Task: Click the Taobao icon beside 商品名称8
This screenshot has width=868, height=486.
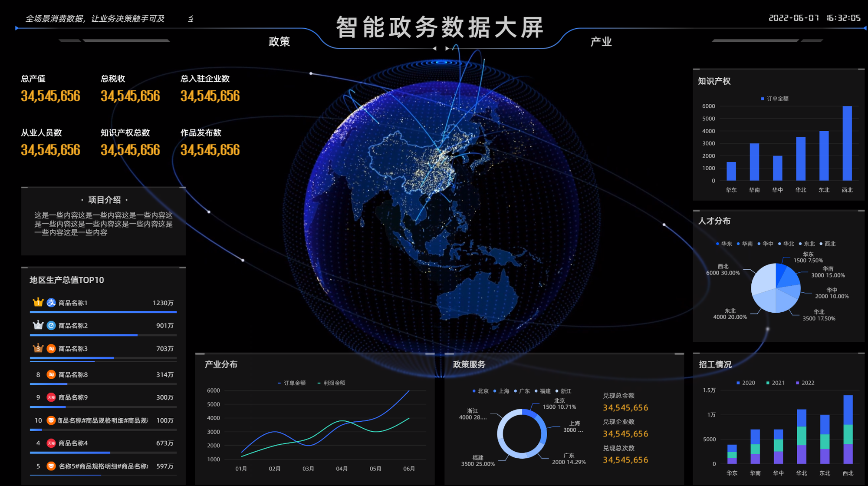Action: pos(51,374)
